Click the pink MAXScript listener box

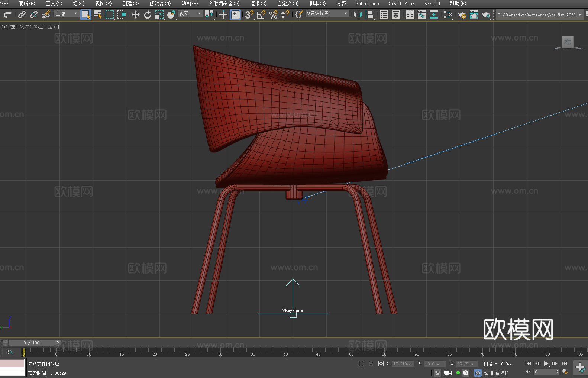(x=12, y=364)
